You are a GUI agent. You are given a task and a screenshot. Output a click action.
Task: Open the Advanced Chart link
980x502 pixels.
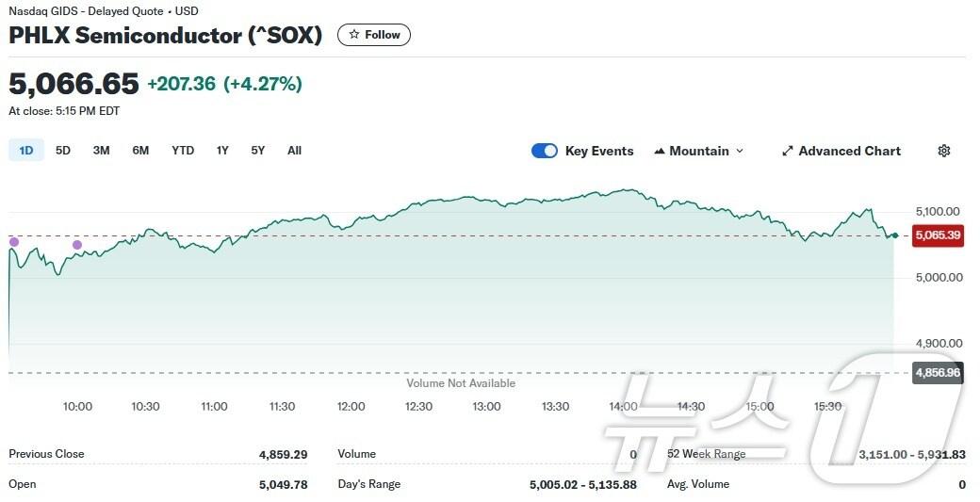(849, 151)
